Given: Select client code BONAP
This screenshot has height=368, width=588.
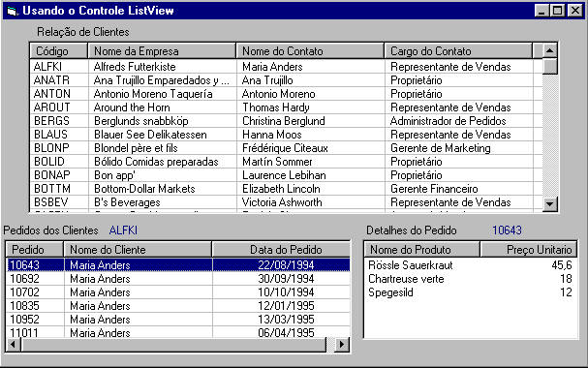Looking at the screenshot, I should pos(51,175).
